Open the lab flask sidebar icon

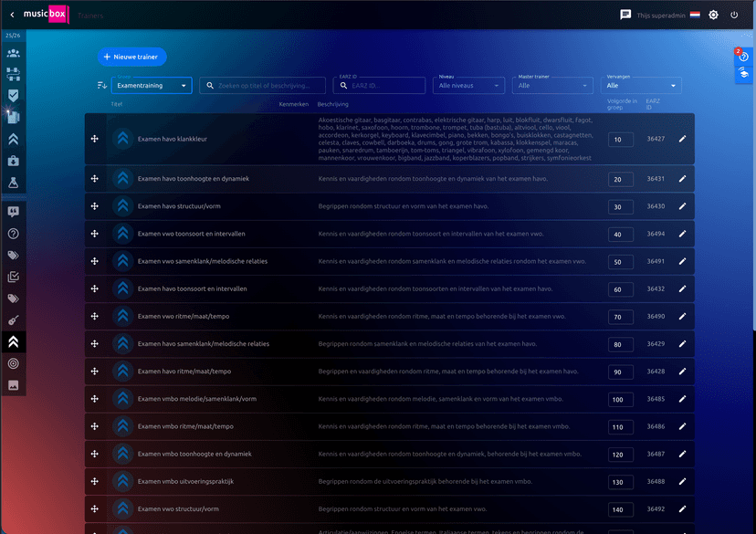(x=14, y=183)
